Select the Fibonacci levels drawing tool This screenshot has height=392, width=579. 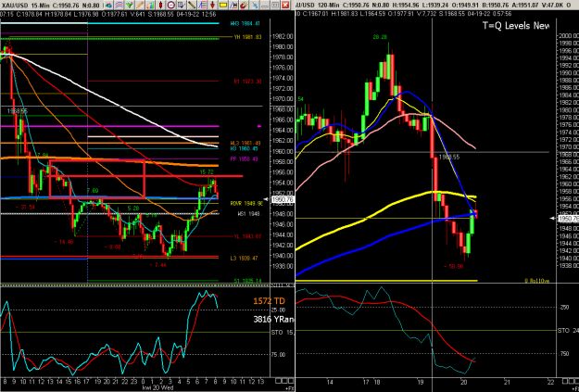[x=202, y=6]
